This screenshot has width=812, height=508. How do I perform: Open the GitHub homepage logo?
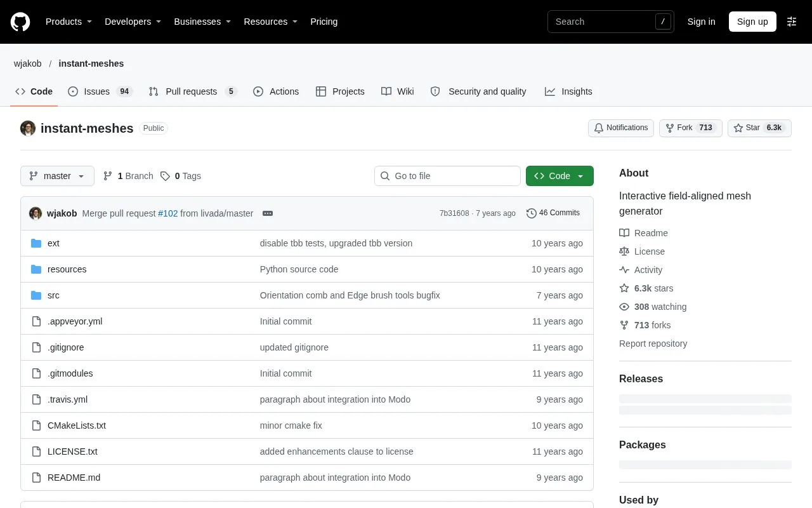coord(20,22)
